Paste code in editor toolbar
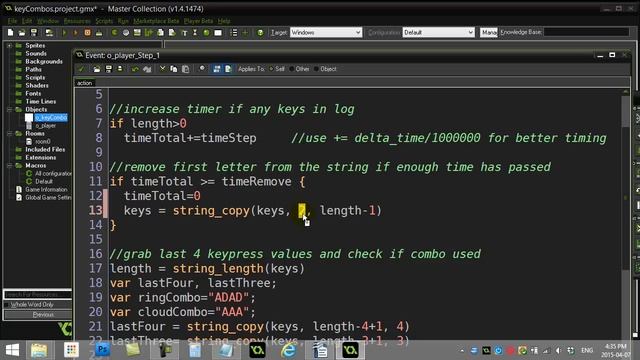This screenshot has height=360, width=640. [185, 69]
